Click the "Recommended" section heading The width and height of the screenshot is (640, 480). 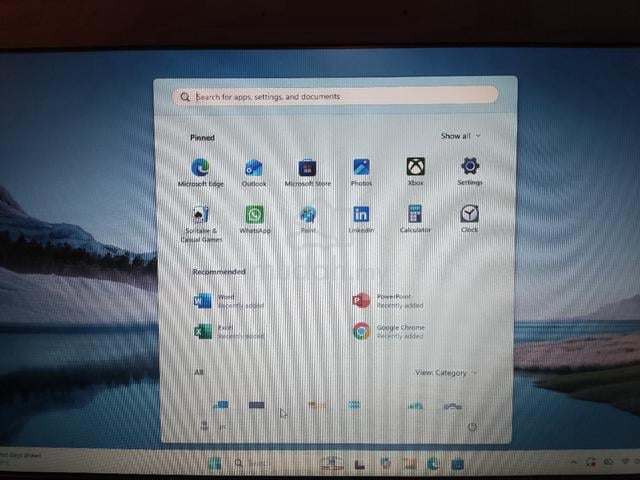(x=219, y=272)
